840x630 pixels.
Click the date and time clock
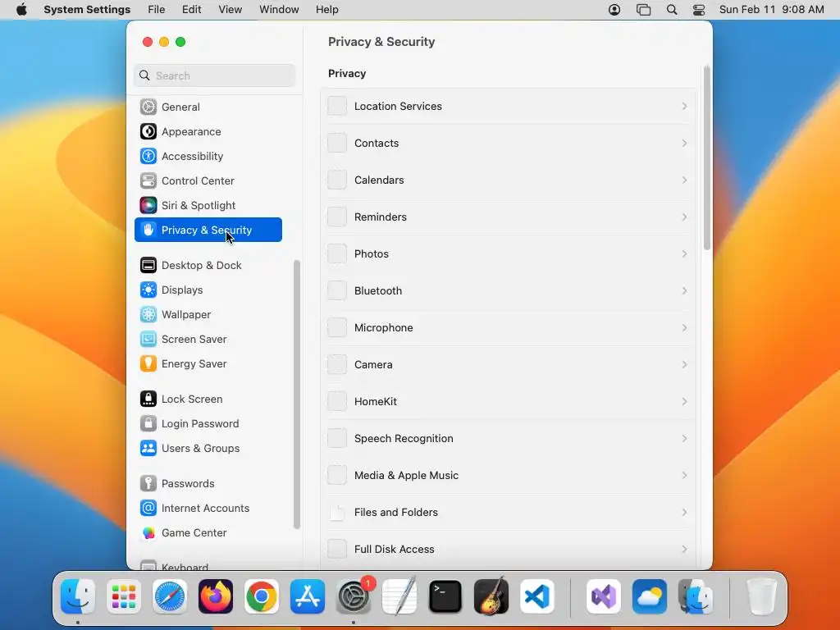771,10
